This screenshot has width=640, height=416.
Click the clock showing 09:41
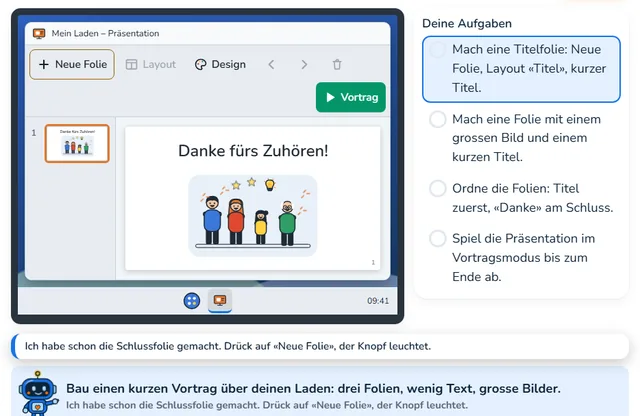click(x=378, y=301)
